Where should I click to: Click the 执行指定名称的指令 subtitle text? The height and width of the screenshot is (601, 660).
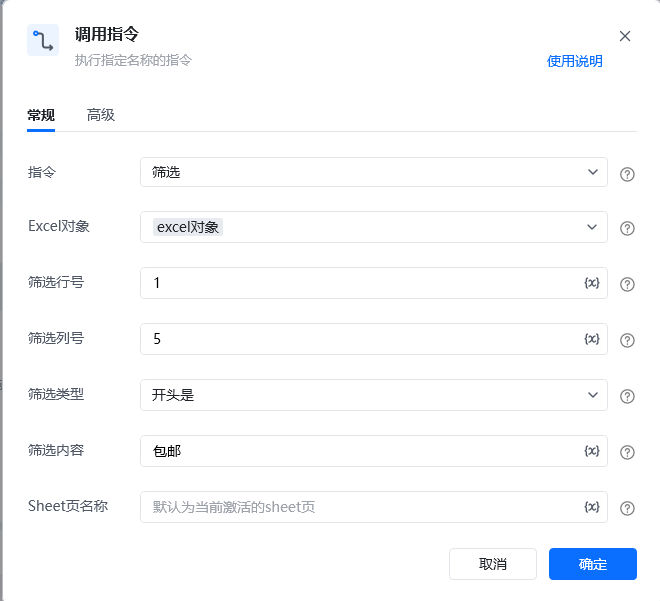coord(133,60)
